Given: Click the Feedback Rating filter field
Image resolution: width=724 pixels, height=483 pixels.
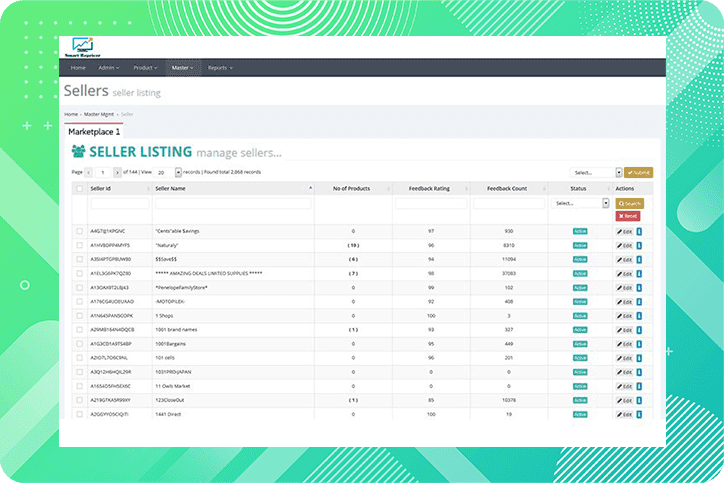Looking at the screenshot, I should (431, 203).
